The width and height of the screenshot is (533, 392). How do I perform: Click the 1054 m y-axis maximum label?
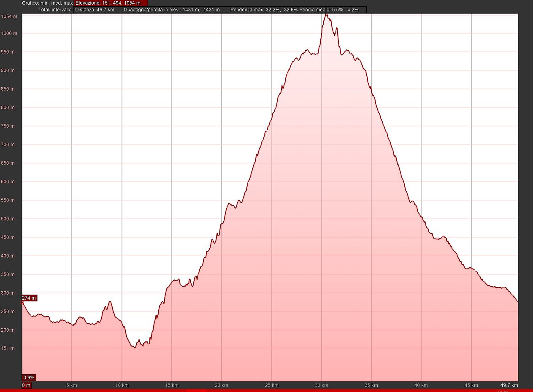(x=9, y=16)
